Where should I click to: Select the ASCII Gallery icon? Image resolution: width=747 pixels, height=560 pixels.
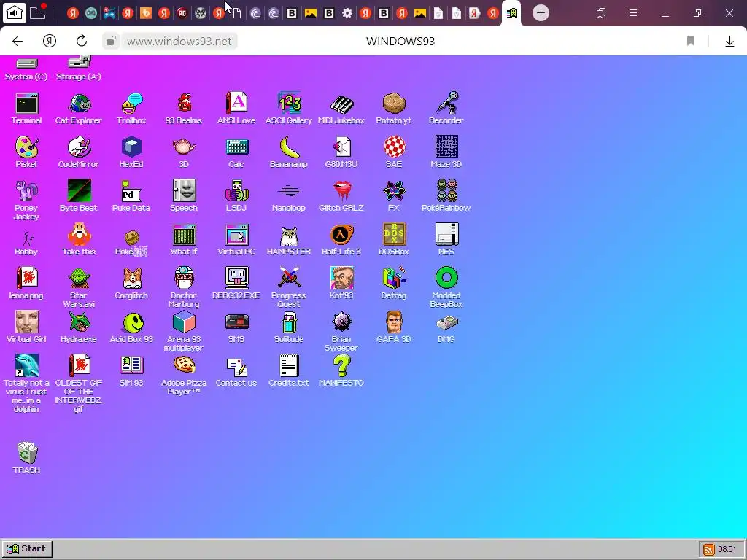(289, 109)
